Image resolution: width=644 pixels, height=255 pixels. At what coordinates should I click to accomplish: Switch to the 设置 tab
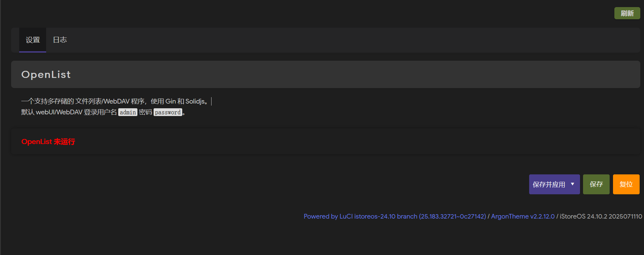click(33, 40)
